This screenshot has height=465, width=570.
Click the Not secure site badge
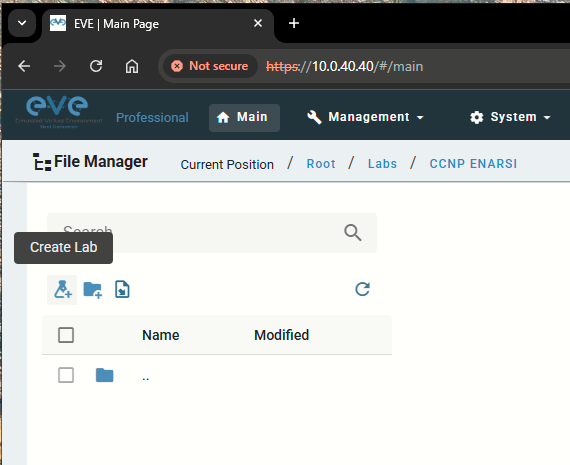pos(210,66)
